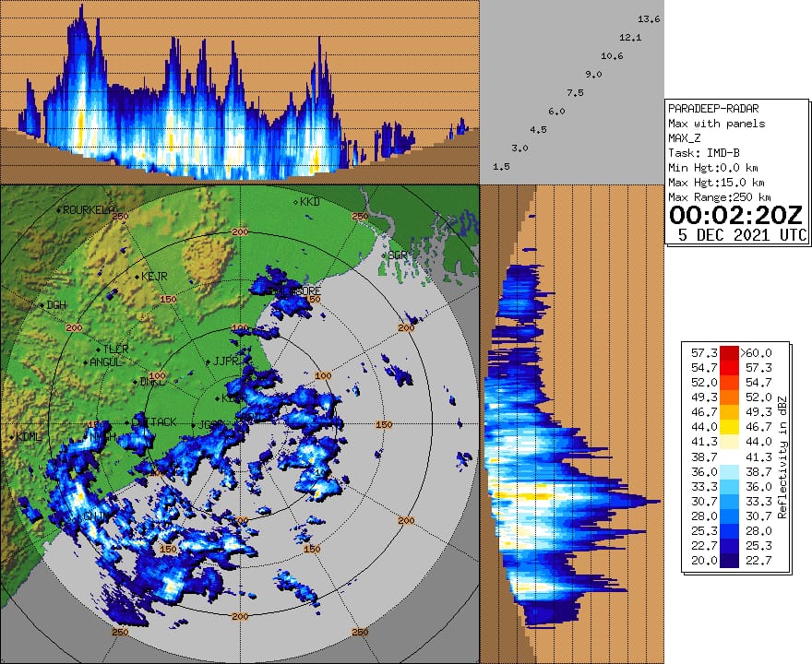The width and height of the screenshot is (812, 664).
Task: Click the JJPR station marker
Action: [209, 362]
